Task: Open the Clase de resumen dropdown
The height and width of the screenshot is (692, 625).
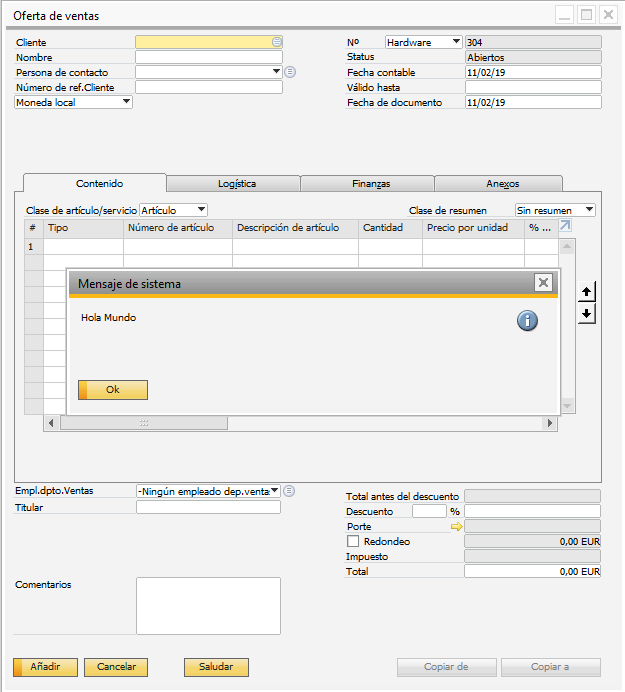Action: tap(589, 210)
